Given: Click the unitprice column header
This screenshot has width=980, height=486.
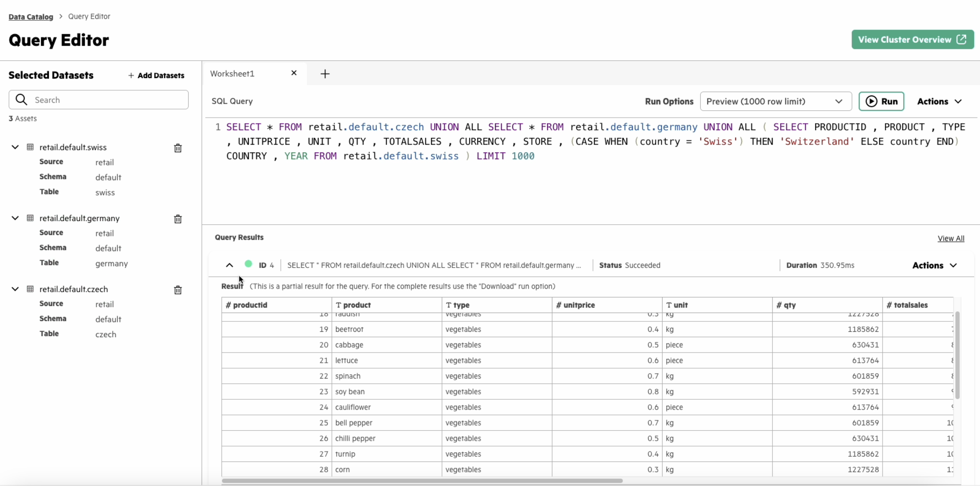Looking at the screenshot, I should tap(607, 305).
